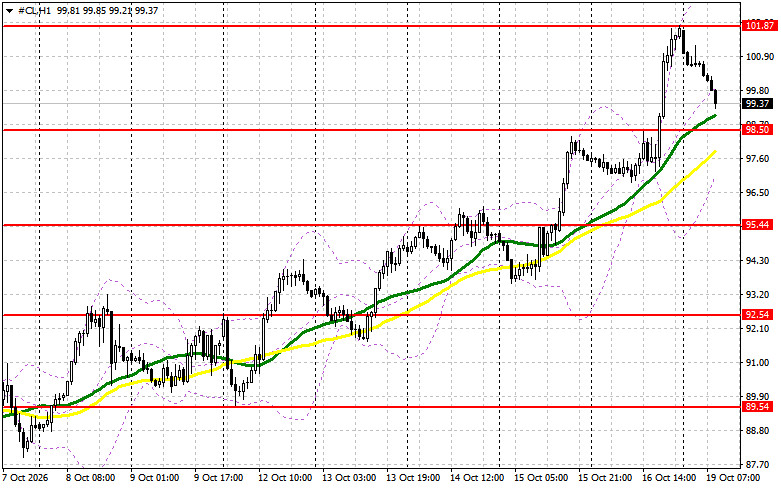Click the 99.80 price scale value
Image resolution: width=781 pixels, height=489 pixels.
click(758, 91)
